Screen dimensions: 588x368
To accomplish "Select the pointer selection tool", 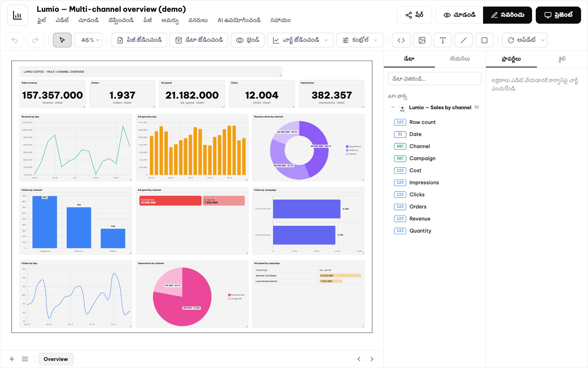I will (62, 40).
